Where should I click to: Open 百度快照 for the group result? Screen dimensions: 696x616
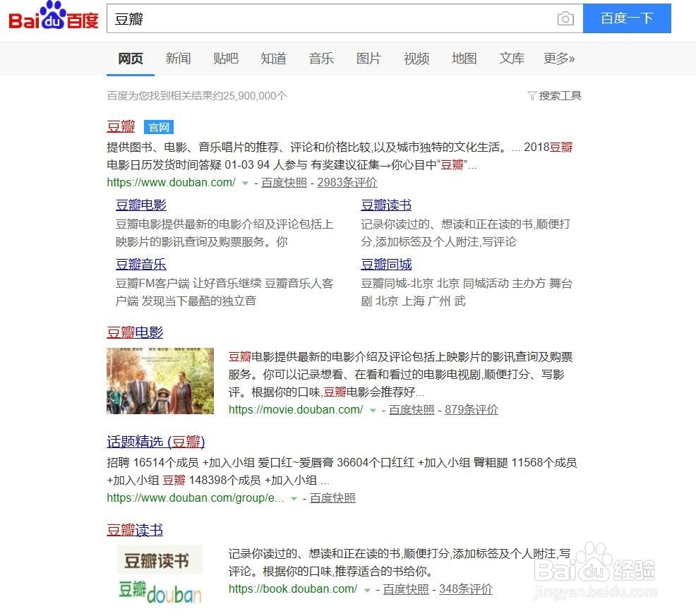tap(332, 498)
